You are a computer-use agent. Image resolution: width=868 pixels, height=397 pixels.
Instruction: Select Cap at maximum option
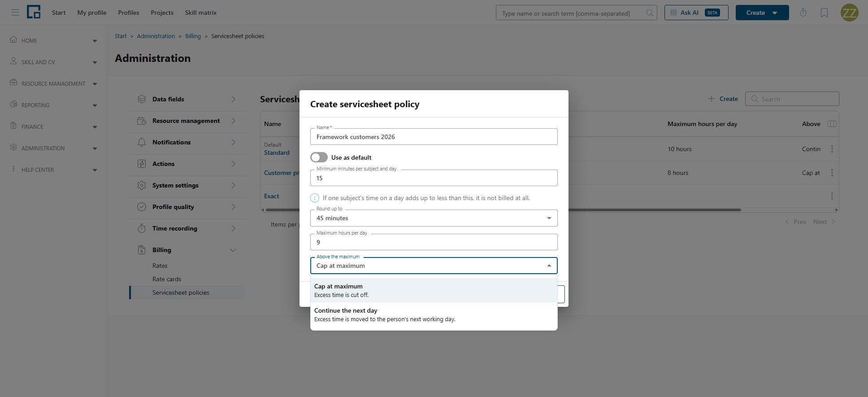[434, 290]
